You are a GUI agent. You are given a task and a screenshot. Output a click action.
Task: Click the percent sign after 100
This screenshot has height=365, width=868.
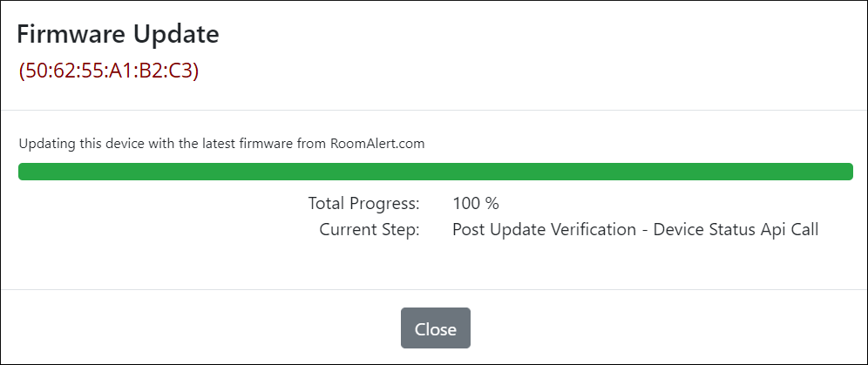(x=492, y=204)
